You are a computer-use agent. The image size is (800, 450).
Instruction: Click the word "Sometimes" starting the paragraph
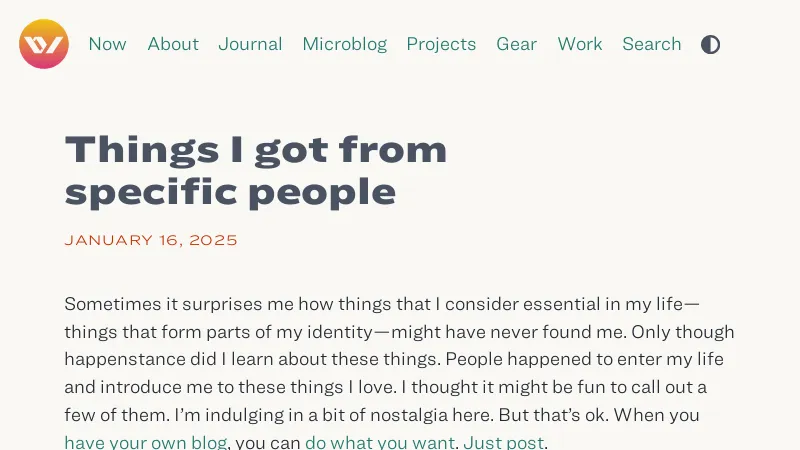pos(110,303)
